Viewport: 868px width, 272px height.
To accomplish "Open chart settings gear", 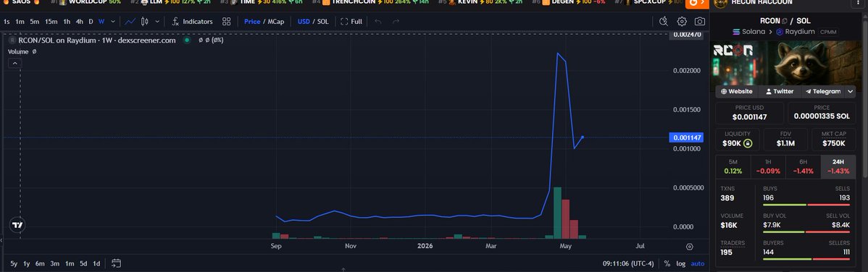I will (x=682, y=22).
